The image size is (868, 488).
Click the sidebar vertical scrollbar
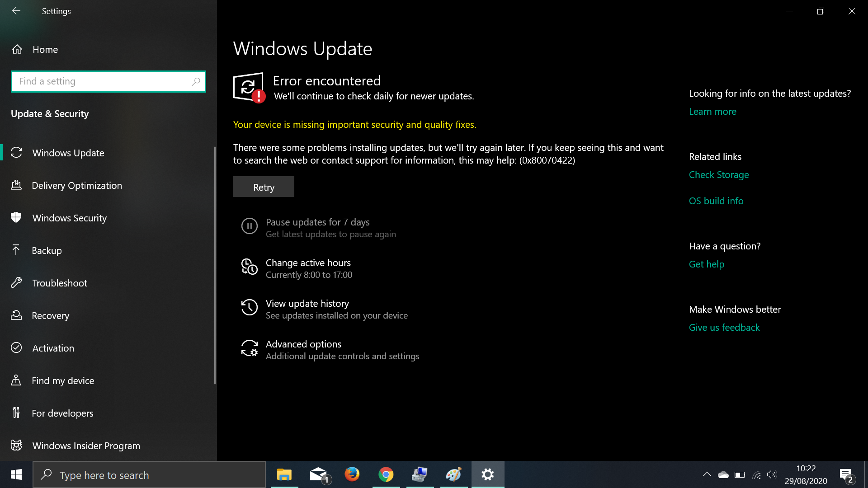(215, 266)
